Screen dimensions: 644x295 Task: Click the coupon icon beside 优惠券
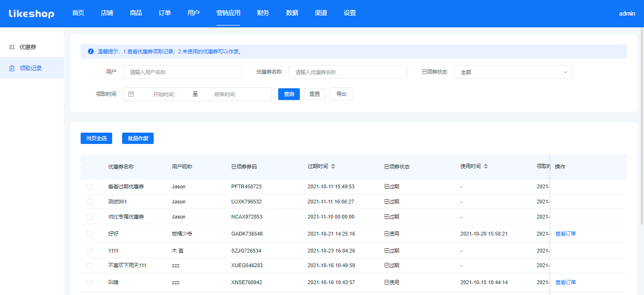coord(12,47)
